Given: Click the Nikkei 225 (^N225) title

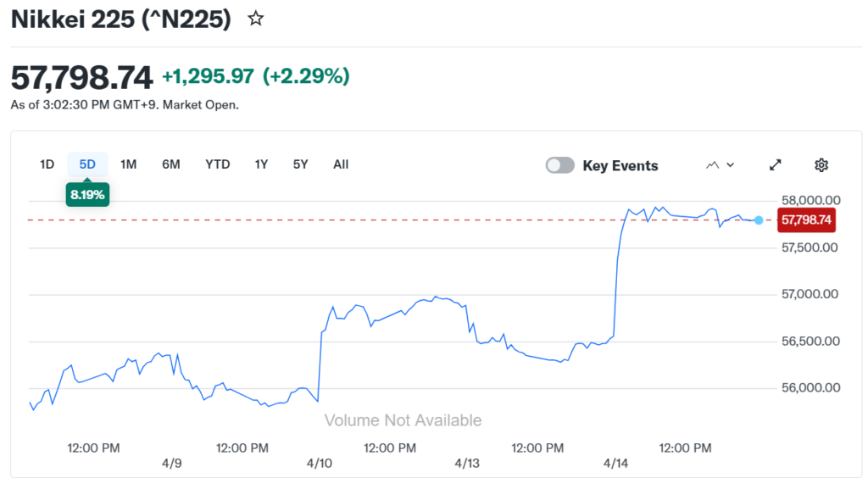Looking at the screenshot, I should [x=121, y=19].
